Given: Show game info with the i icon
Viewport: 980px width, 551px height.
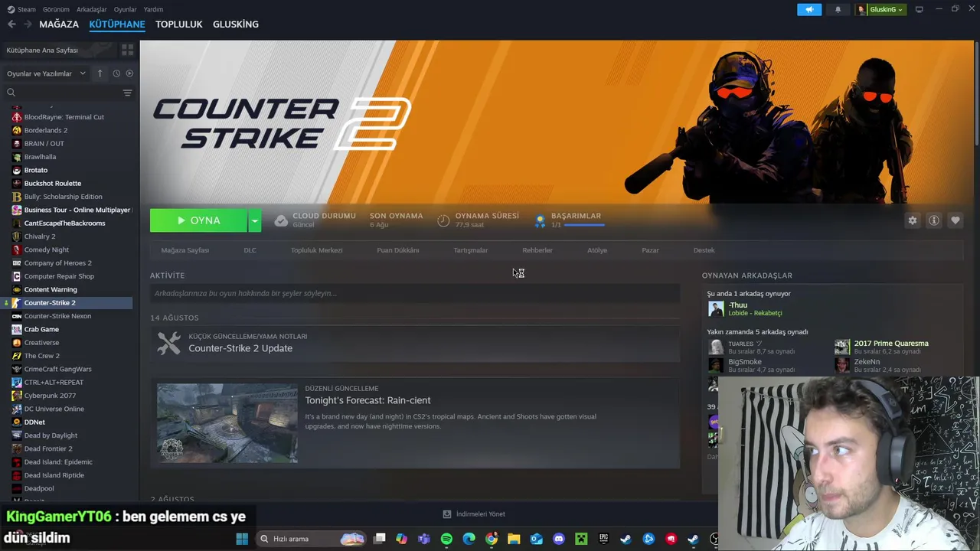Looking at the screenshot, I should (x=933, y=220).
